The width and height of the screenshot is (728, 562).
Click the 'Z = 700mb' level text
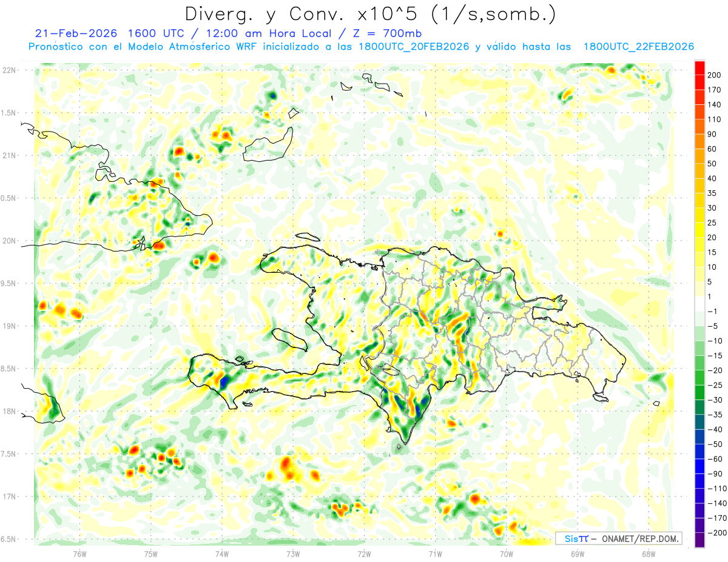(x=388, y=33)
